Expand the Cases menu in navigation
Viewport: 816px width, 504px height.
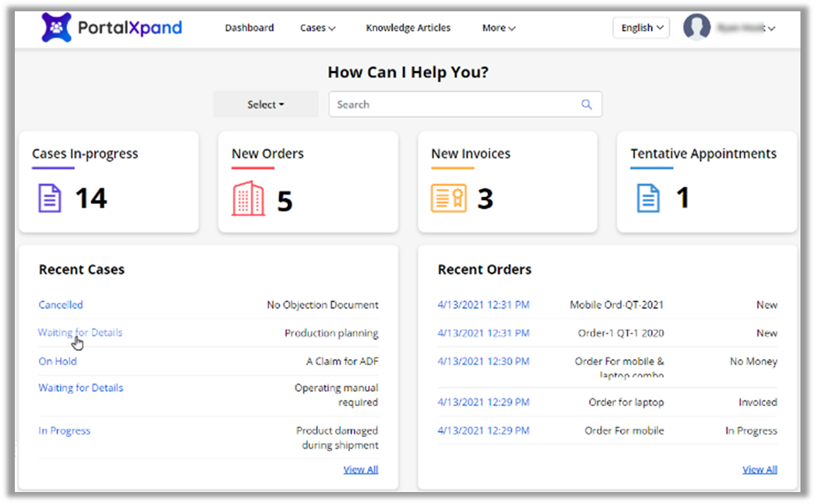click(317, 28)
